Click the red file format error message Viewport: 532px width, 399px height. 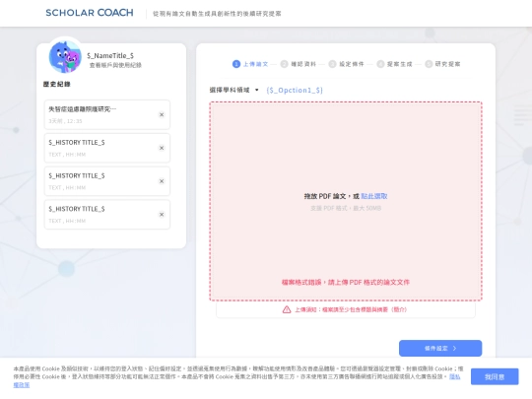[346, 283]
